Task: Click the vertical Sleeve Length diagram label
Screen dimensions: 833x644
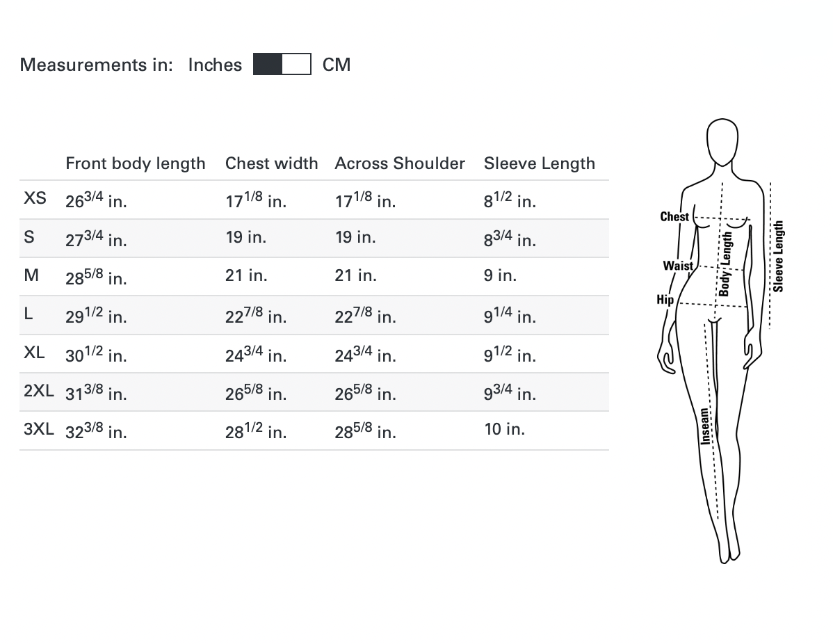Action: (779, 256)
